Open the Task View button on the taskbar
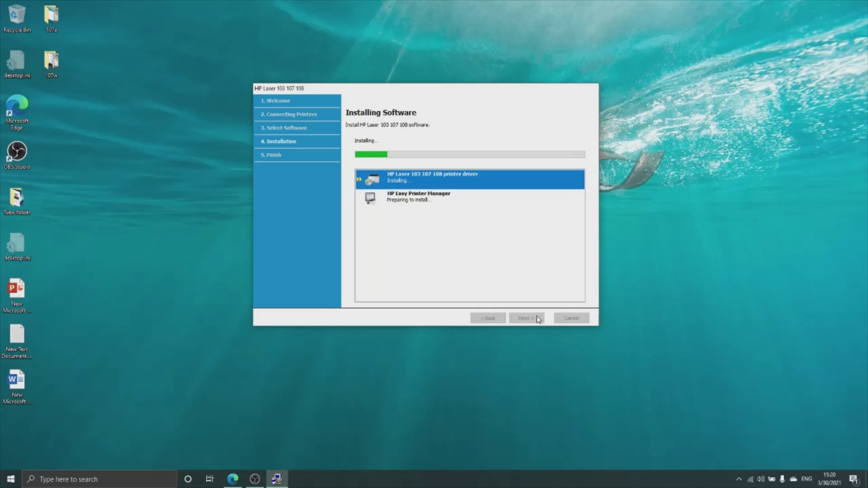This screenshot has height=488, width=868. [210, 479]
